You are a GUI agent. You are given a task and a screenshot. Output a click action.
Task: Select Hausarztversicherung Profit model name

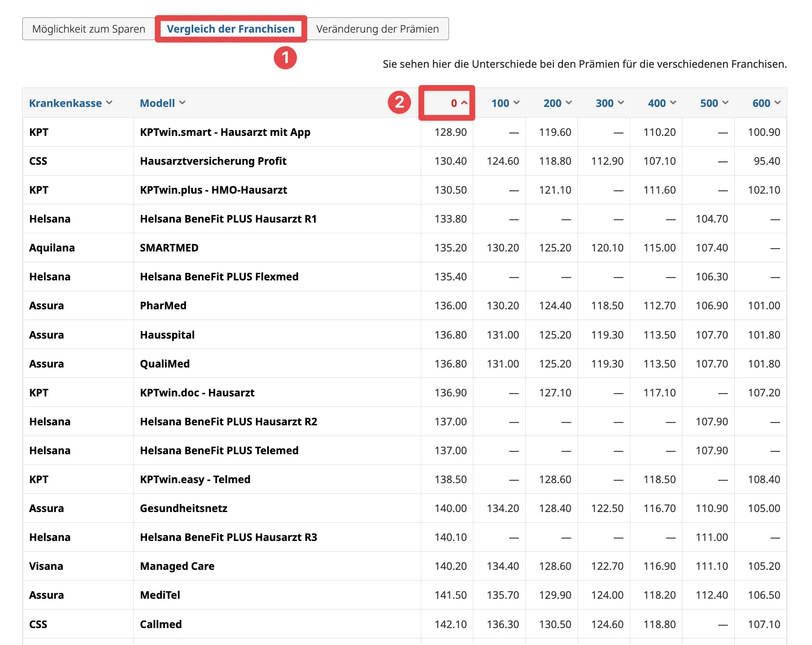tap(213, 161)
